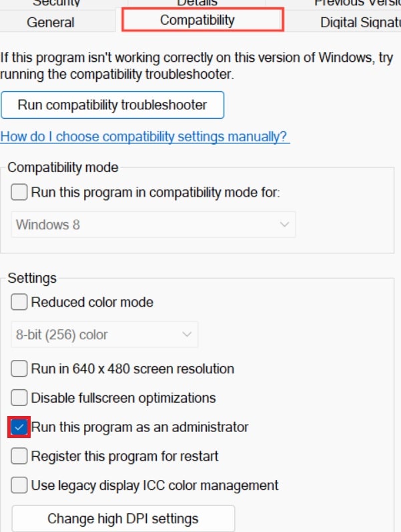Switch to the General tab
The height and width of the screenshot is (532, 401).
pos(51,22)
